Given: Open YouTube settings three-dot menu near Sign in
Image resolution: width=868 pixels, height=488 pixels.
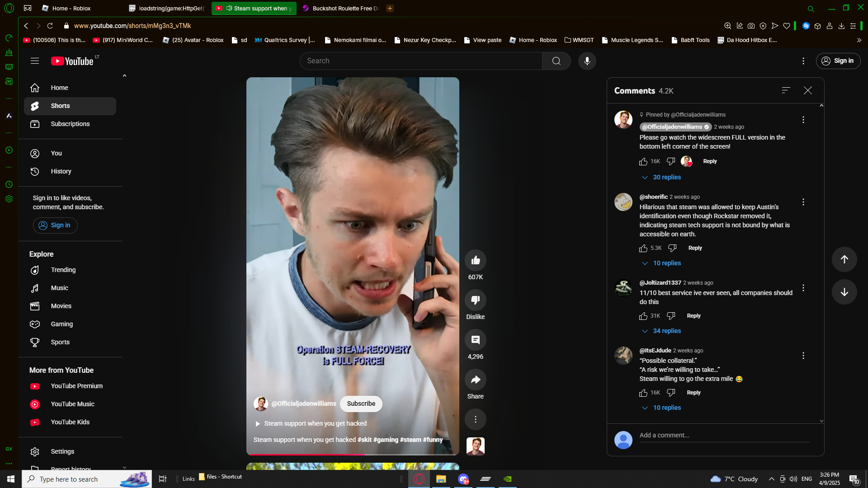Looking at the screenshot, I should pyautogui.click(x=803, y=61).
